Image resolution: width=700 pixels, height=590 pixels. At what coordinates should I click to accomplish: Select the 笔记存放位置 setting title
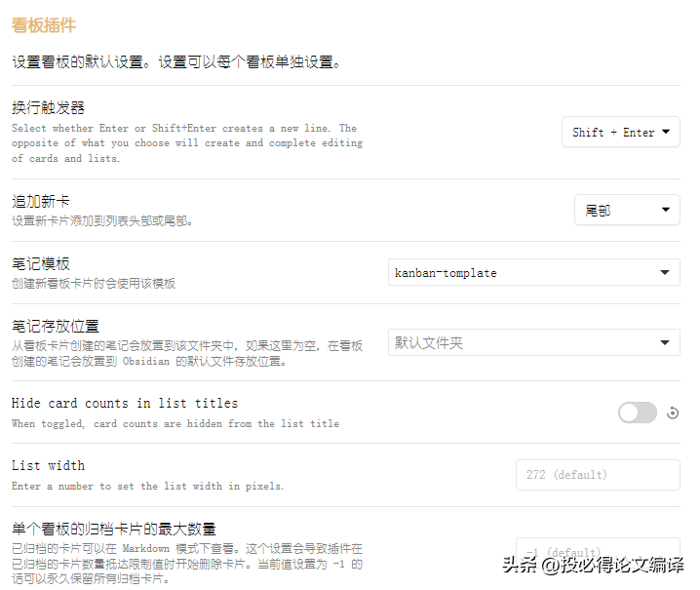56,327
